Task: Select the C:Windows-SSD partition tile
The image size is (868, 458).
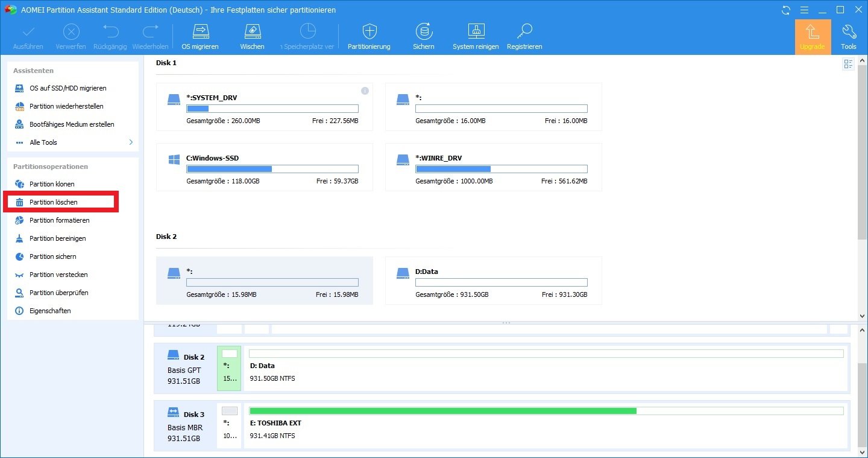Action: 264,167
